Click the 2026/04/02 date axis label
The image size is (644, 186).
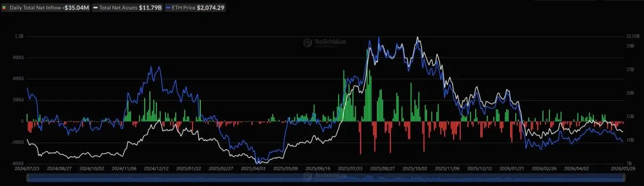coord(576,169)
